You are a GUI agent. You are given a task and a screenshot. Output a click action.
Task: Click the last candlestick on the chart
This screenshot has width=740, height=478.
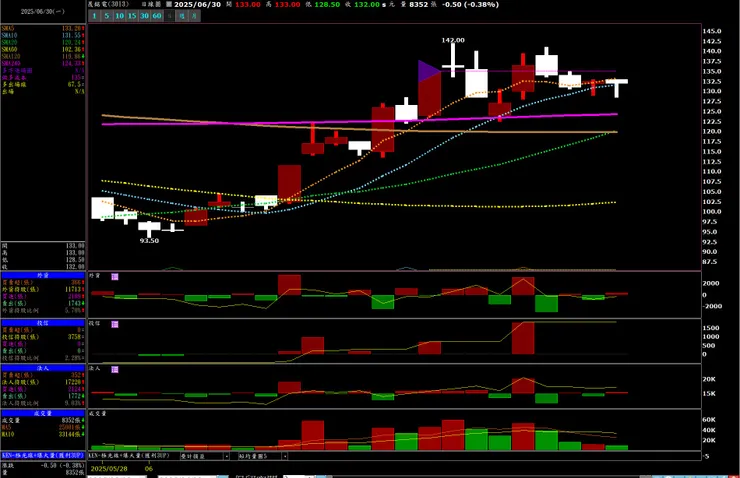(617, 88)
